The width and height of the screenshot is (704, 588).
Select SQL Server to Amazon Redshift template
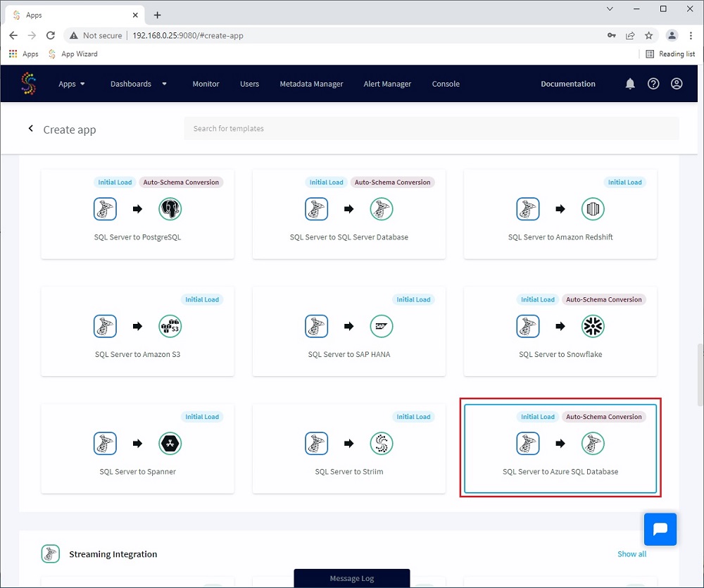pyautogui.click(x=560, y=214)
